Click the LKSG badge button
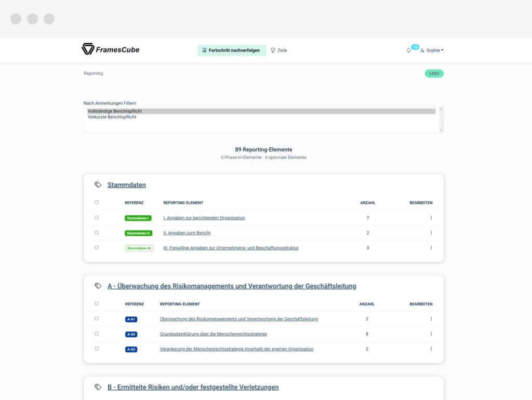Viewport: 532px width, 400px height. tap(434, 73)
